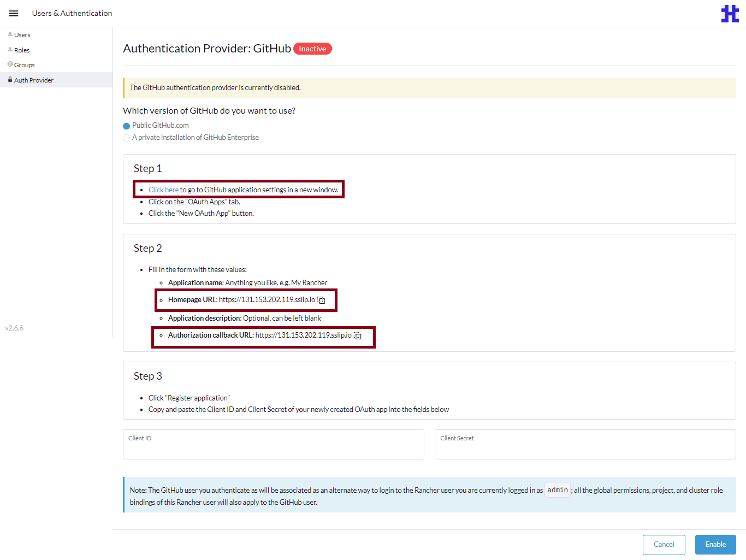
Task: Click the 'Step 1' heading
Action: click(147, 169)
